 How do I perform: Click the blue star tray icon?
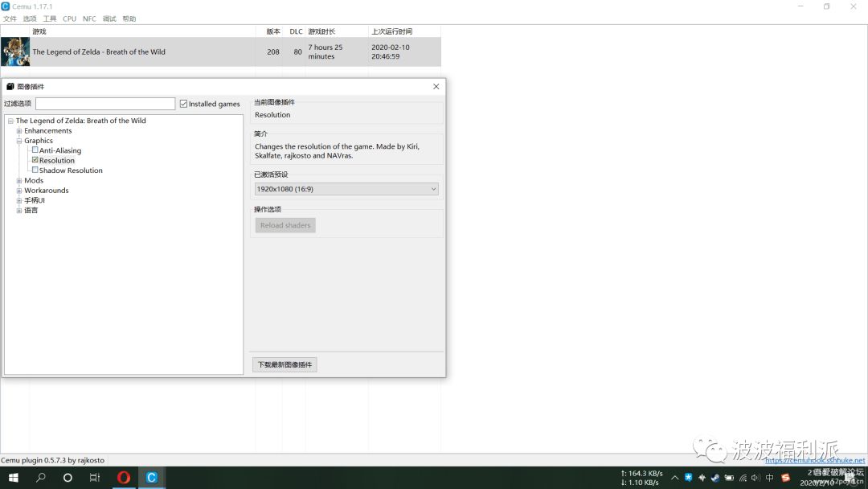pos(688,478)
